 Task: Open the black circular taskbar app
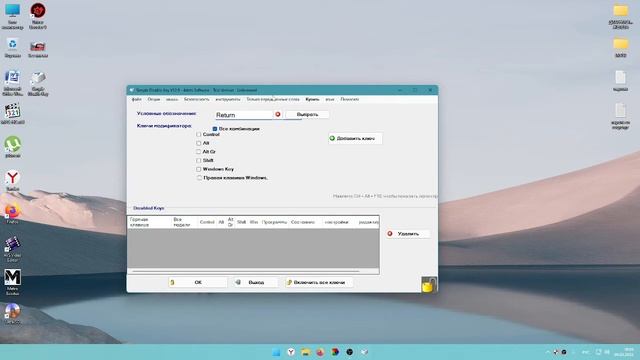[349, 352]
